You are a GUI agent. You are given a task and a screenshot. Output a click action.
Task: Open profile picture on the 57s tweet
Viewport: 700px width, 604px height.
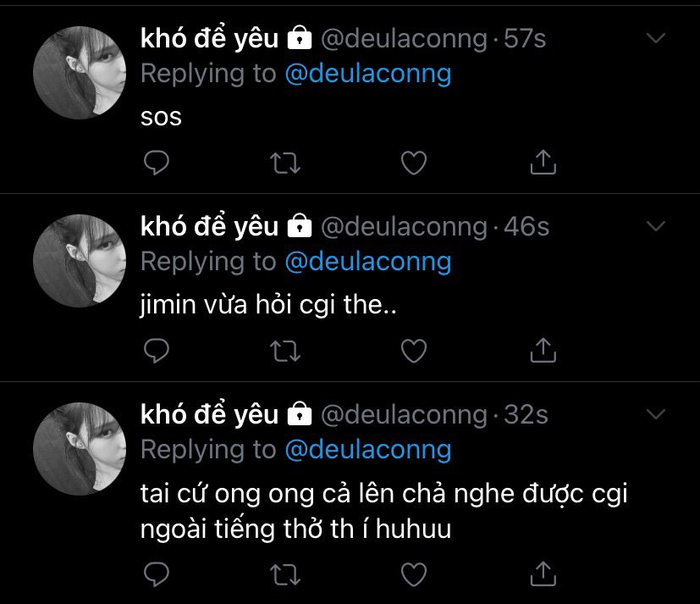coord(80,73)
